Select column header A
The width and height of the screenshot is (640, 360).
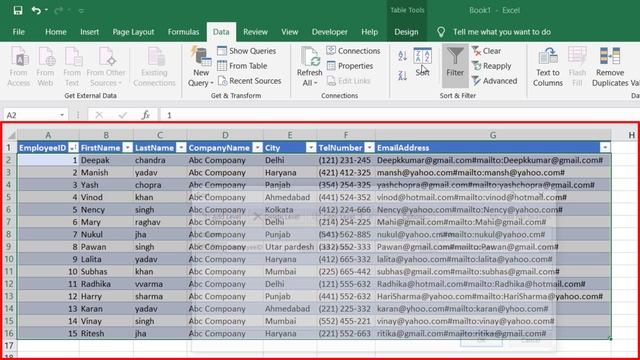pos(48,135)
